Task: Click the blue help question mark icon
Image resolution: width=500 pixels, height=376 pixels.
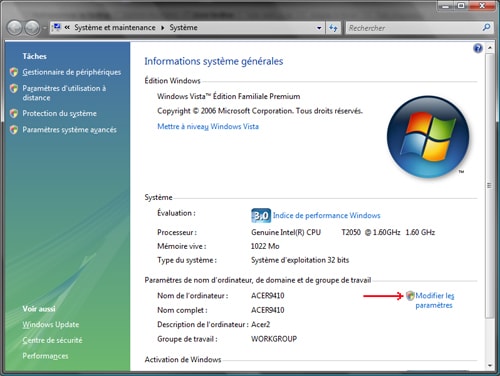Action: tap(478, 49)
